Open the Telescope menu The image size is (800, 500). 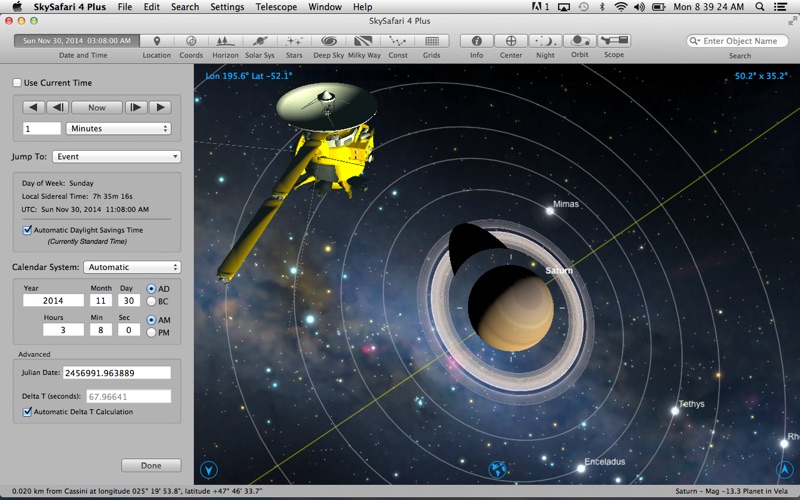point(276,7)
